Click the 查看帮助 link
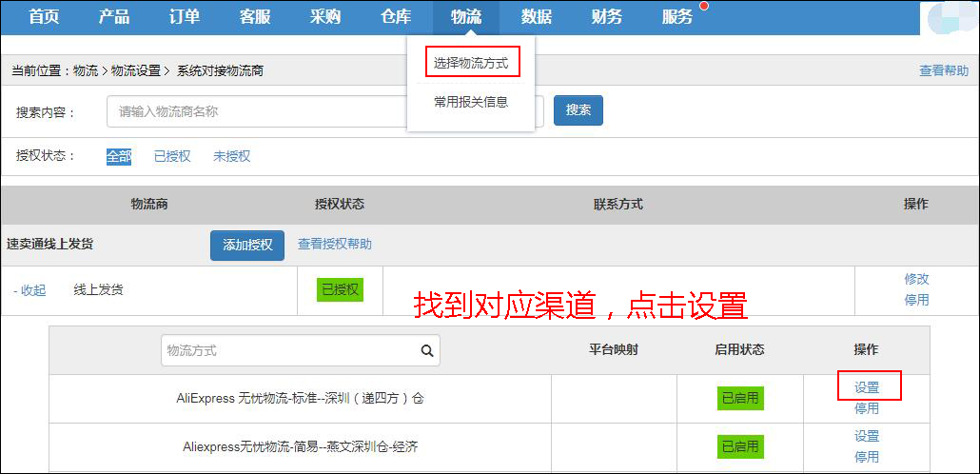Image resolution: width=980 pixels, height=474 pixels. pos(944,70)
